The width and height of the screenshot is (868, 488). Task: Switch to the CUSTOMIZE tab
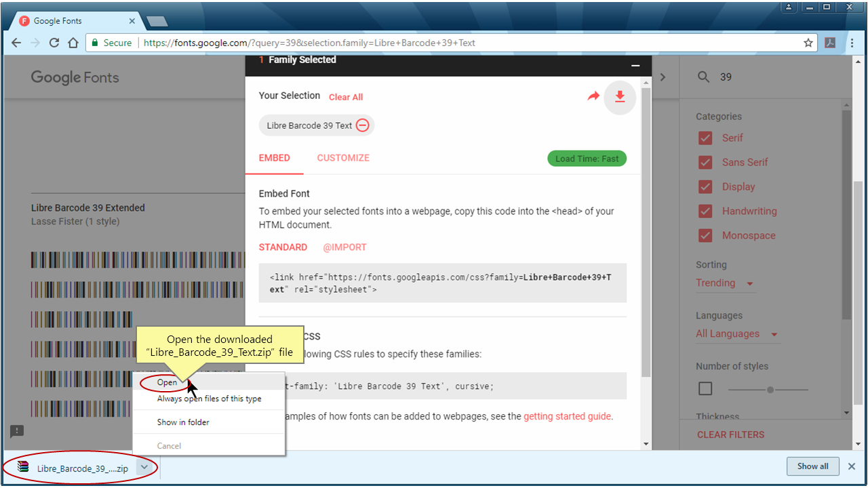click(343, 157)
